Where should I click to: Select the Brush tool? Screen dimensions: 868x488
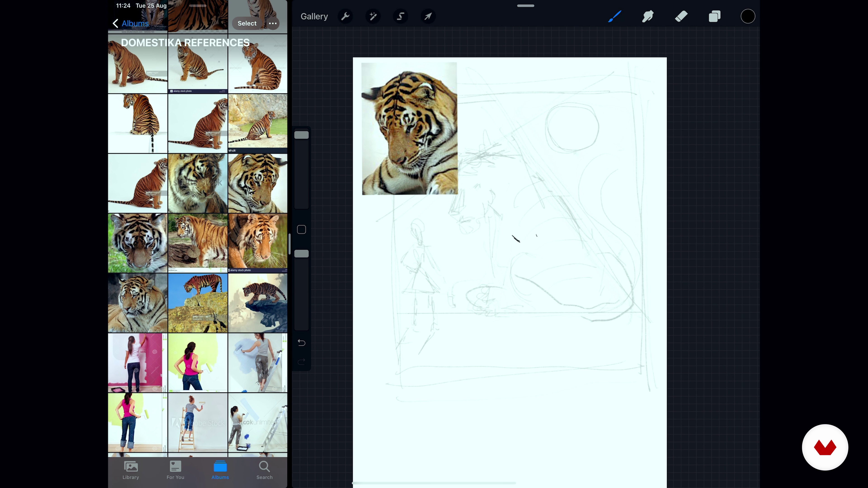[x=615, y=16]
